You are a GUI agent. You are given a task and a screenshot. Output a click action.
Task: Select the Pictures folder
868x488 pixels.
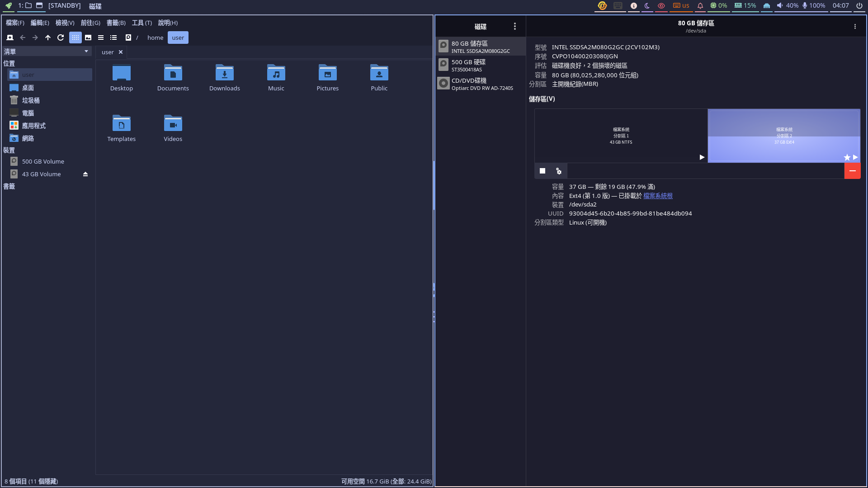(x=328, y=78)
